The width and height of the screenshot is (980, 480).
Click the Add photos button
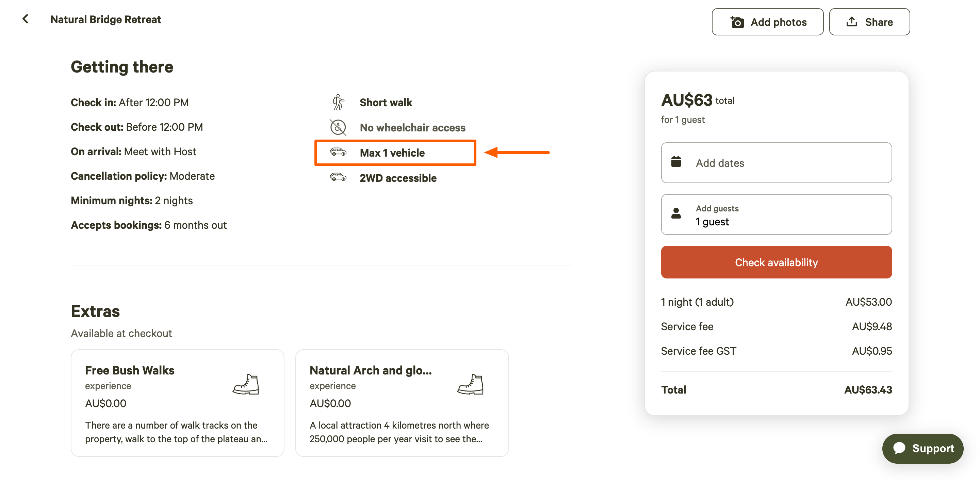point(767,22)
